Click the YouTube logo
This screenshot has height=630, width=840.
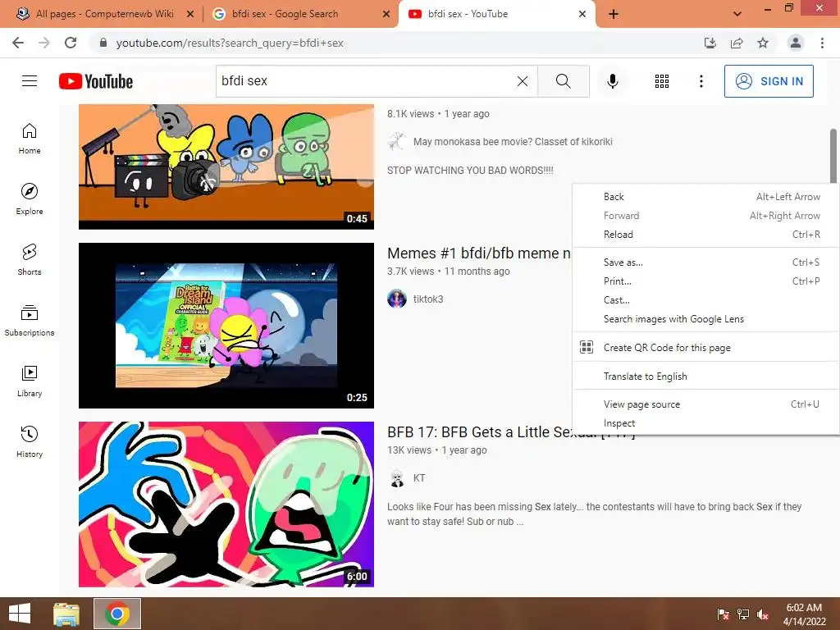pyautogui.click(x=96, y=81)
